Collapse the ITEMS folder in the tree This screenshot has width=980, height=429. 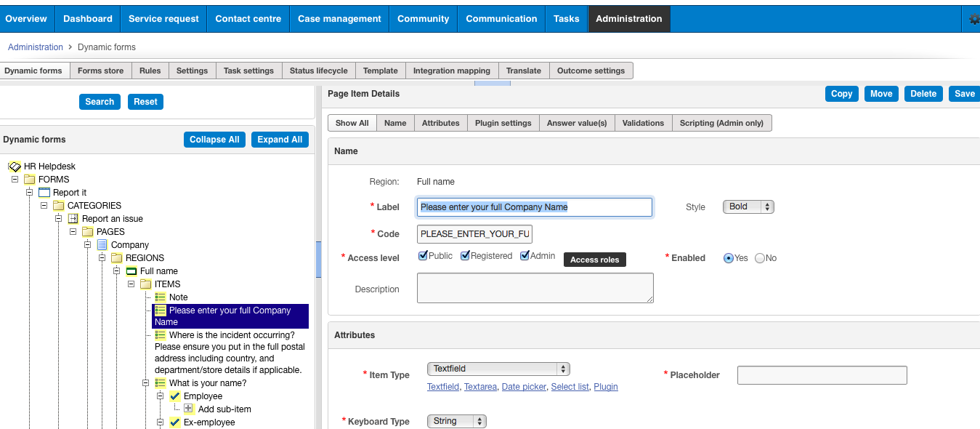click(x=132, y=284)
